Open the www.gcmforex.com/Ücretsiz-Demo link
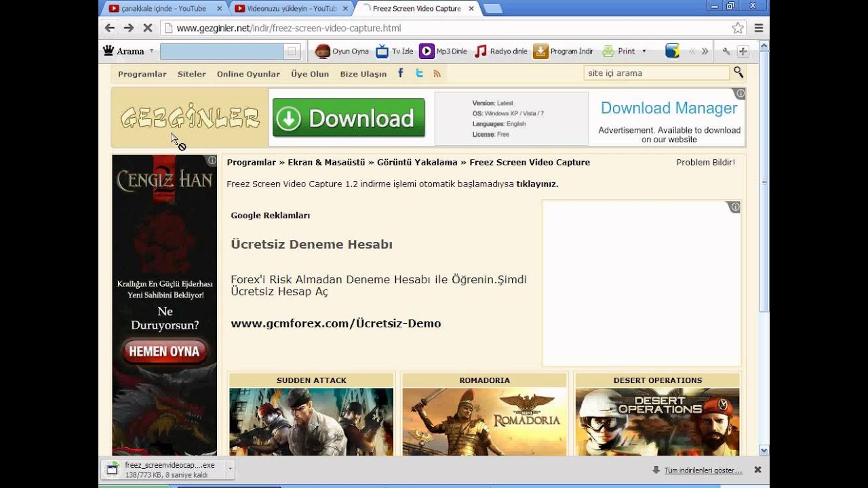 click(336, 323)
